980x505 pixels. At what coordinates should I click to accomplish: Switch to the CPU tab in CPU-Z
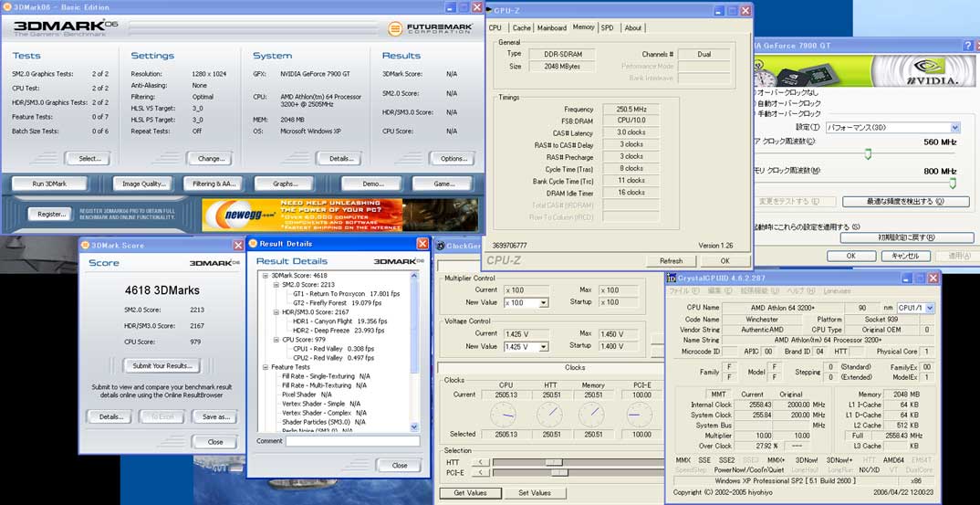[495, 28]
